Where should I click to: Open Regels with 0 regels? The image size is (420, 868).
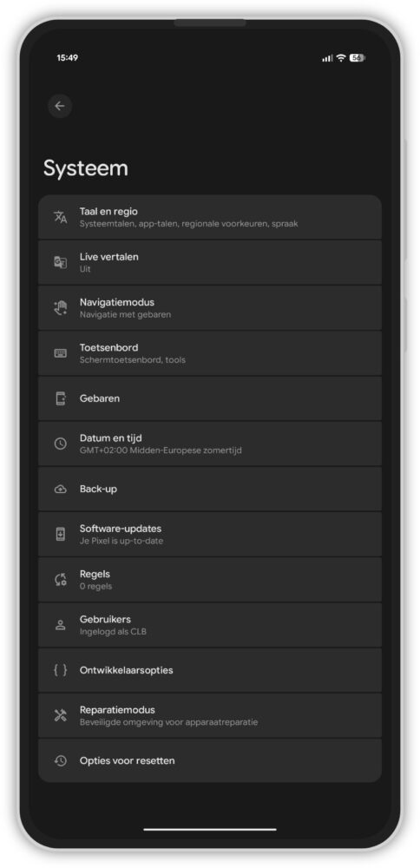tap(210, 580)
